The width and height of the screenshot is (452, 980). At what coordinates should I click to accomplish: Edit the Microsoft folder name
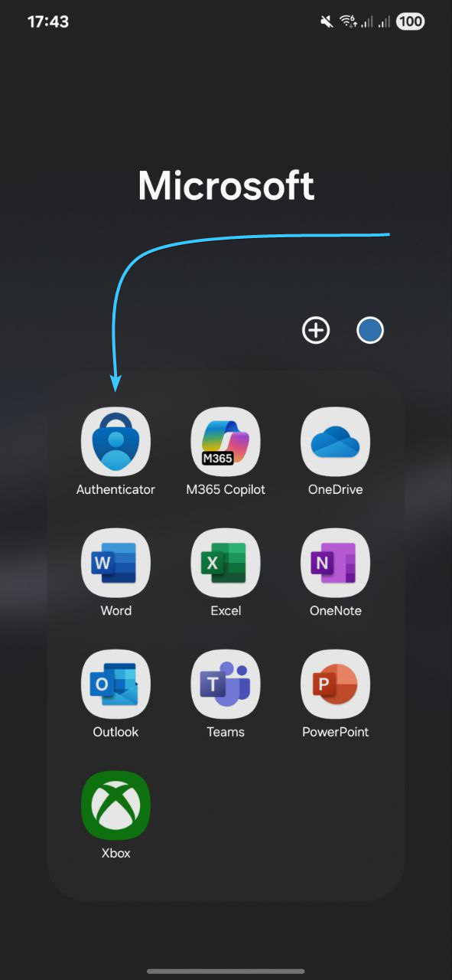[226, 186]
